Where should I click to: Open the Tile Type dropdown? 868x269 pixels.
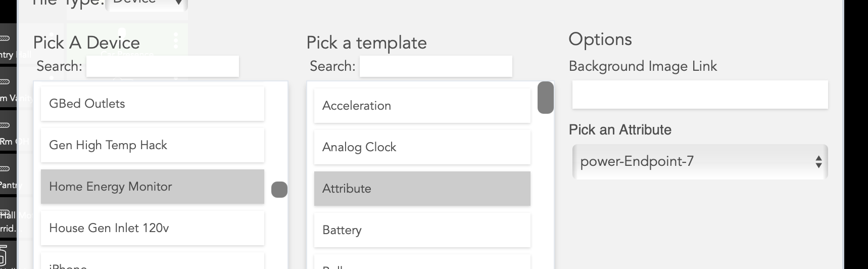click(x=147, y=3)
